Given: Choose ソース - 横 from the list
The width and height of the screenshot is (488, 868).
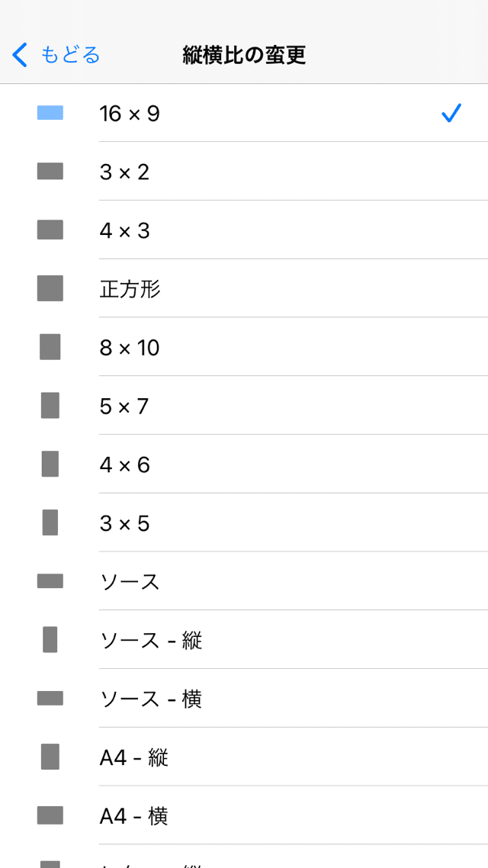Looking at the screenshot, I should (244, 698).
